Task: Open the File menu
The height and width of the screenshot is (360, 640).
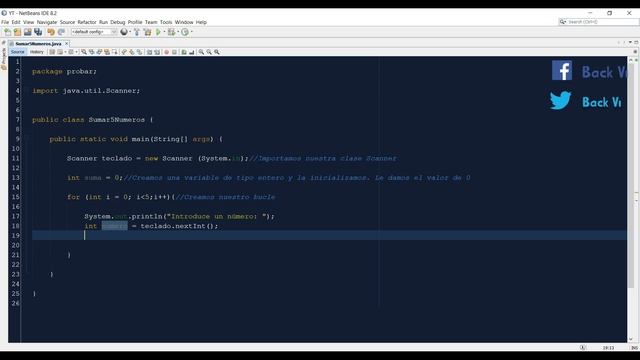Action: point(5,22)
